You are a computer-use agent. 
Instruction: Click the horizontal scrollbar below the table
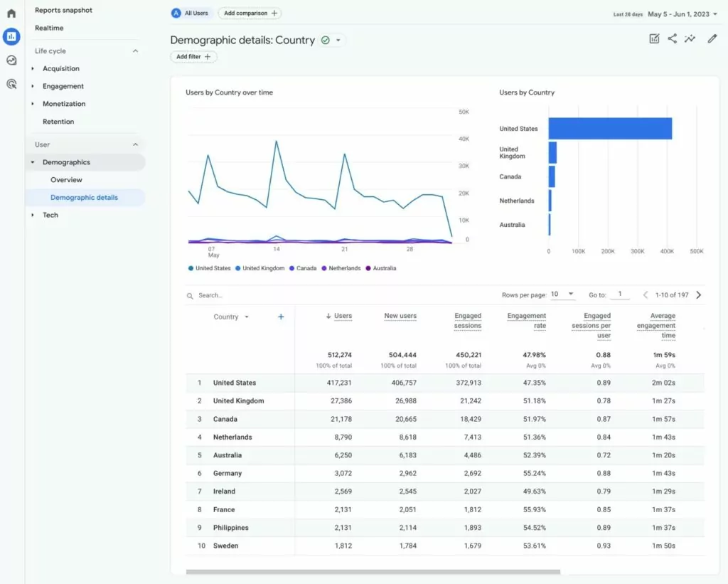point(373,572)
